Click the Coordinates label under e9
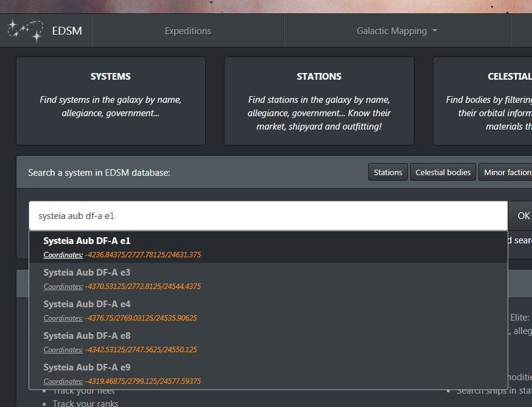This screenshot has width=532, height=407. click(x=63, y=381)
